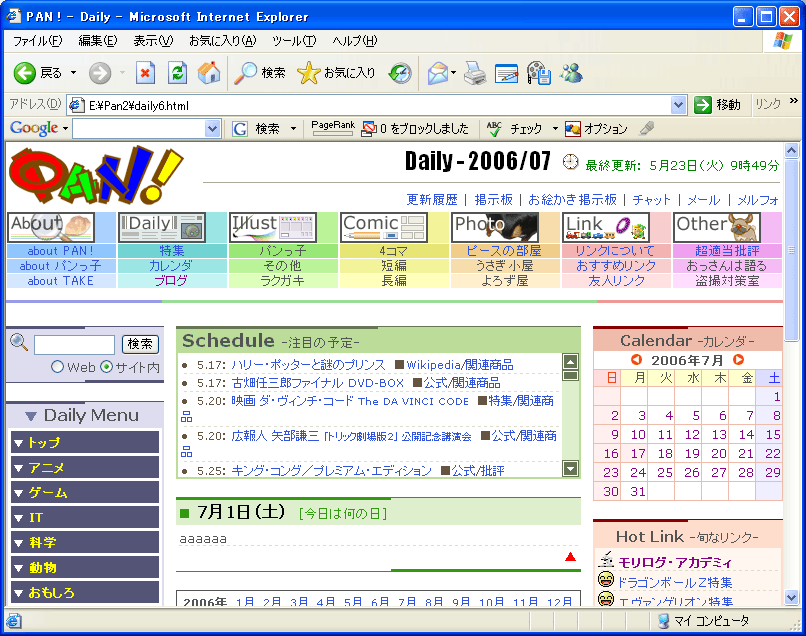
Task: Click the 検索 button beside the site search box
Action: (x=140, y=344)
